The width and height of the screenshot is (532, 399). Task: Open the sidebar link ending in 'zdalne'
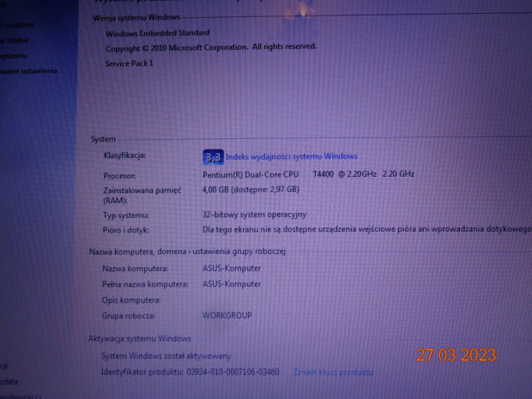15,40
